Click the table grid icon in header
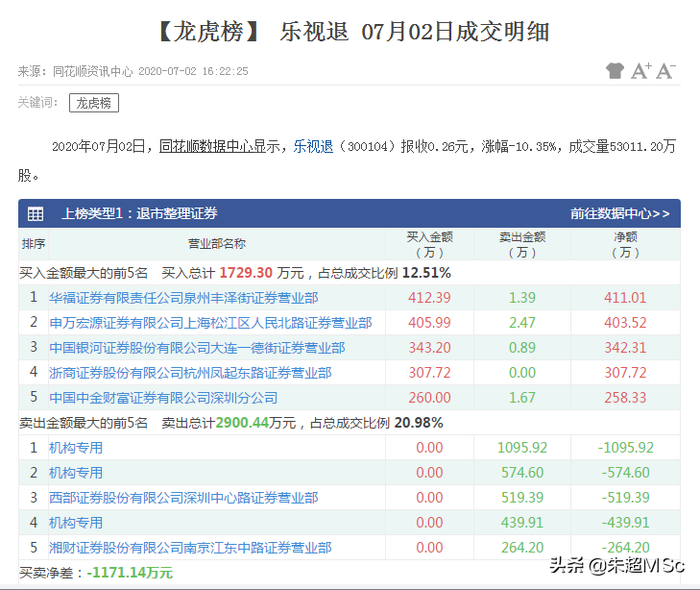 (36, 213)
